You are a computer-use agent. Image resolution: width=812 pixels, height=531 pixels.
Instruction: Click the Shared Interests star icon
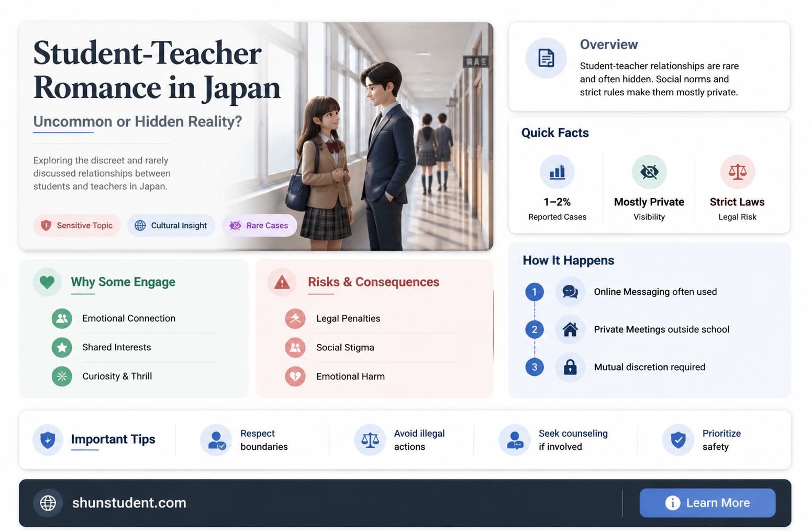[x=62, y=347]
